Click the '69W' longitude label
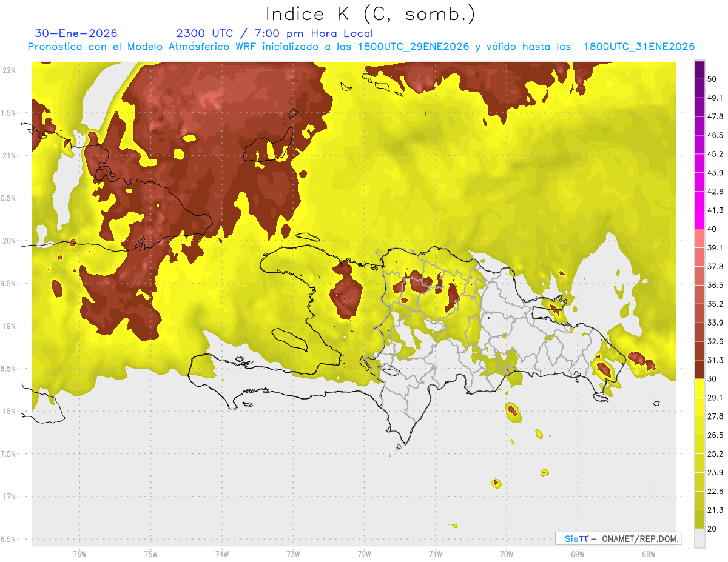 click(x=578, y=554)
